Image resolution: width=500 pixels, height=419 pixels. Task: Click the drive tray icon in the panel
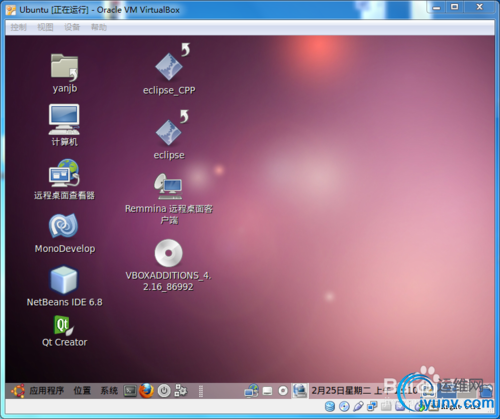[x=267, y=391]
